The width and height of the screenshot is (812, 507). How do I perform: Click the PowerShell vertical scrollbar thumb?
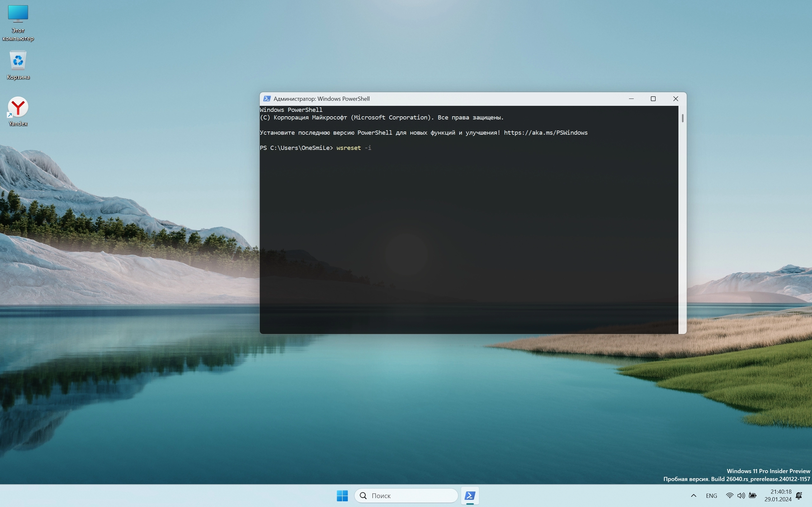[683, 118]
